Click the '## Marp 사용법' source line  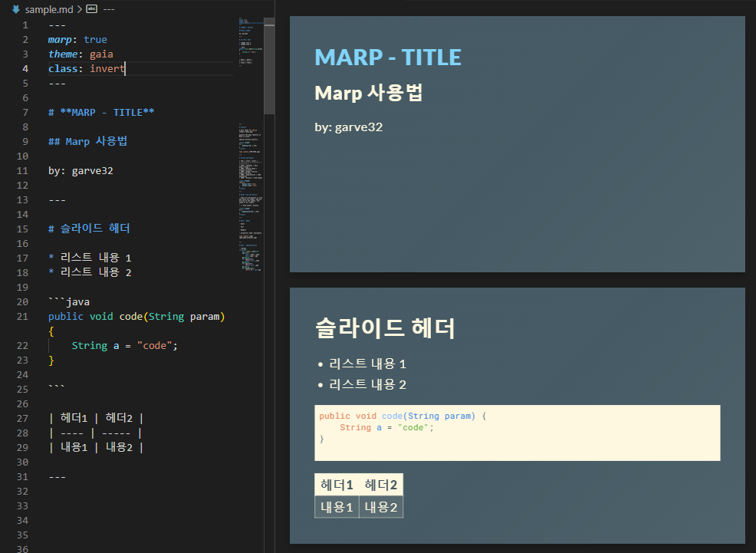(87, 141)
